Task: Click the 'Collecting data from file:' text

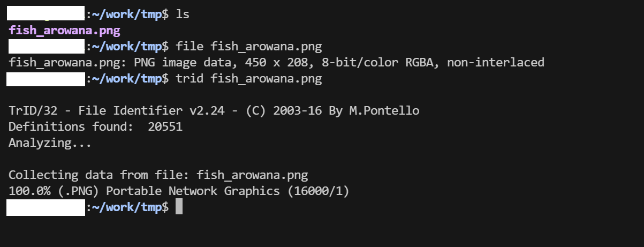Action: 99,175
